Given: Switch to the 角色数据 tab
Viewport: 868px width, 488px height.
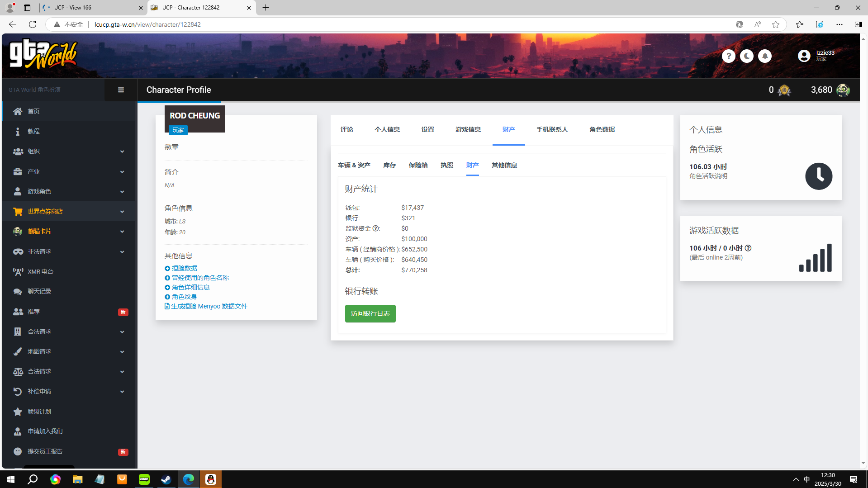Looking at the screenshot, I should click(x=602, y=130).
